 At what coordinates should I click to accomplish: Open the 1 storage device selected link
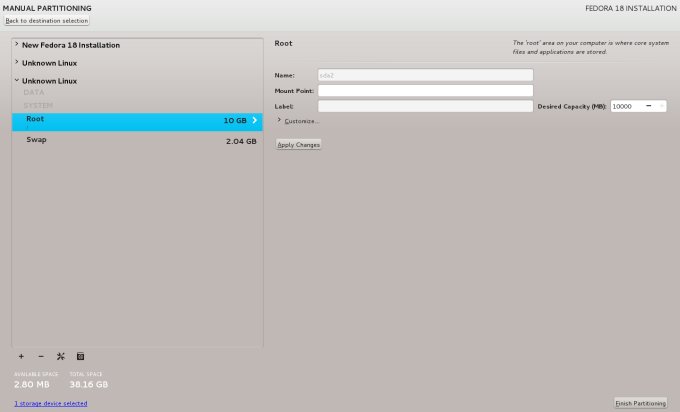51,403
